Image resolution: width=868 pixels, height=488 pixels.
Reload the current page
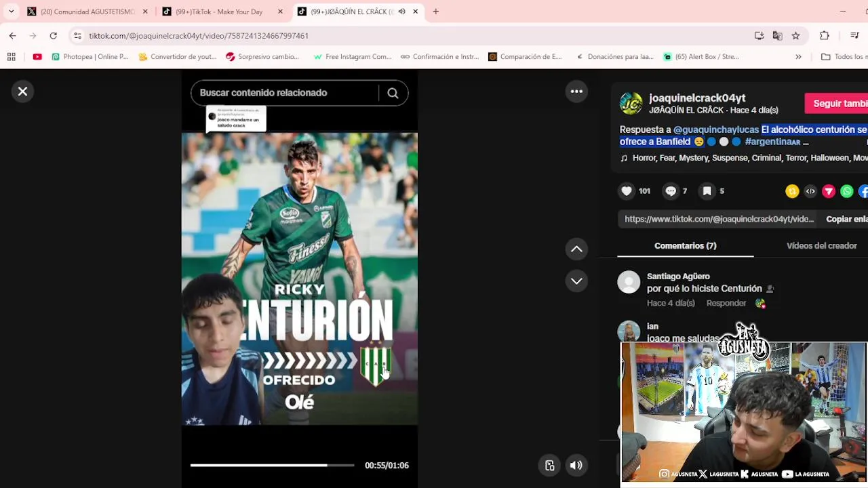(53, 35)
